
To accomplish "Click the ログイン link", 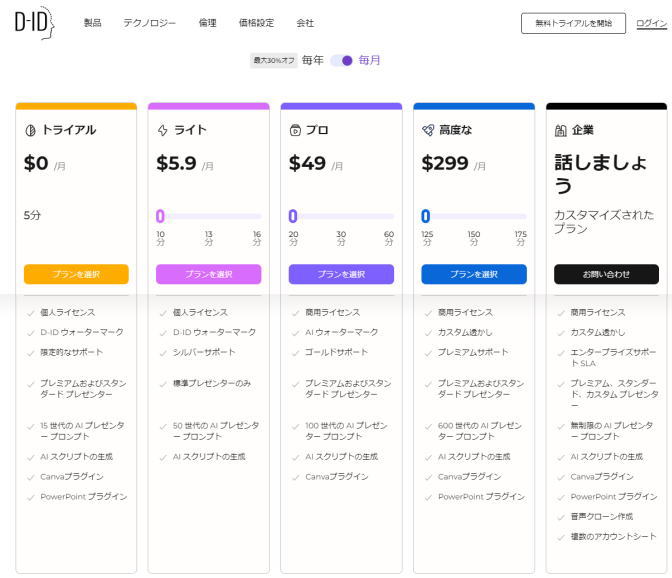I will click(x=651, y=23).
